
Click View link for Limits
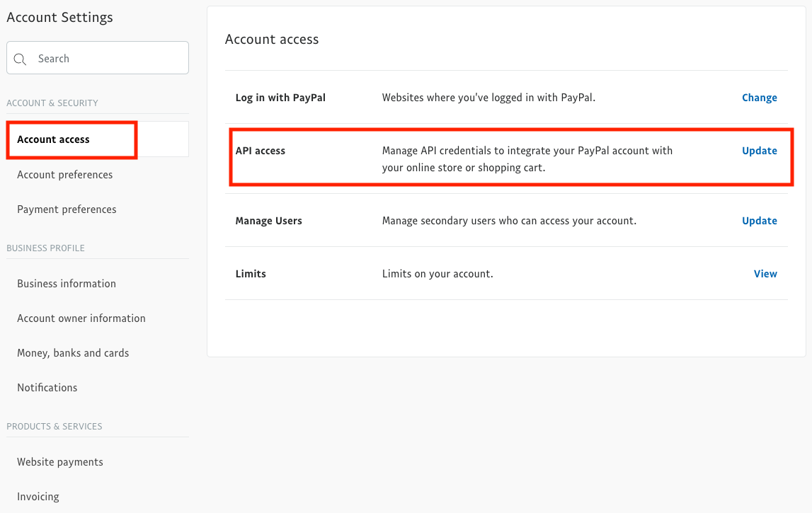[x=765, y=274]
